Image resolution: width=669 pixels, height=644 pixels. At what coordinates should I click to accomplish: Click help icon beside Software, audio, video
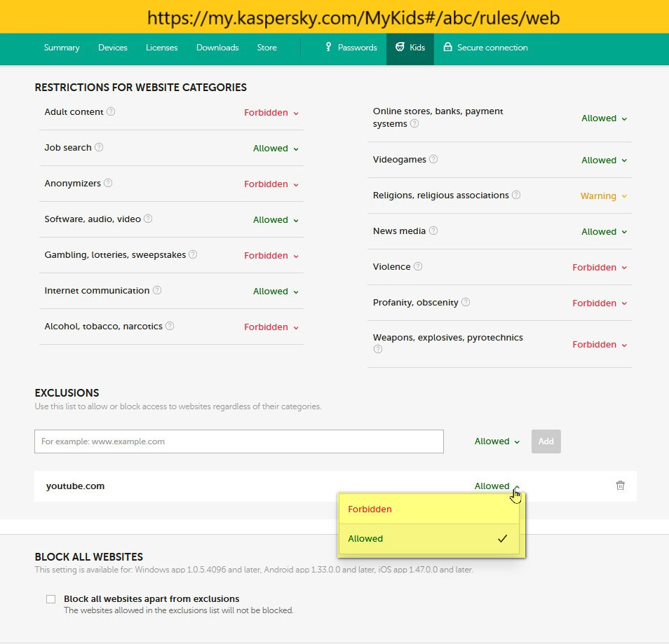[x=148, y=219]
